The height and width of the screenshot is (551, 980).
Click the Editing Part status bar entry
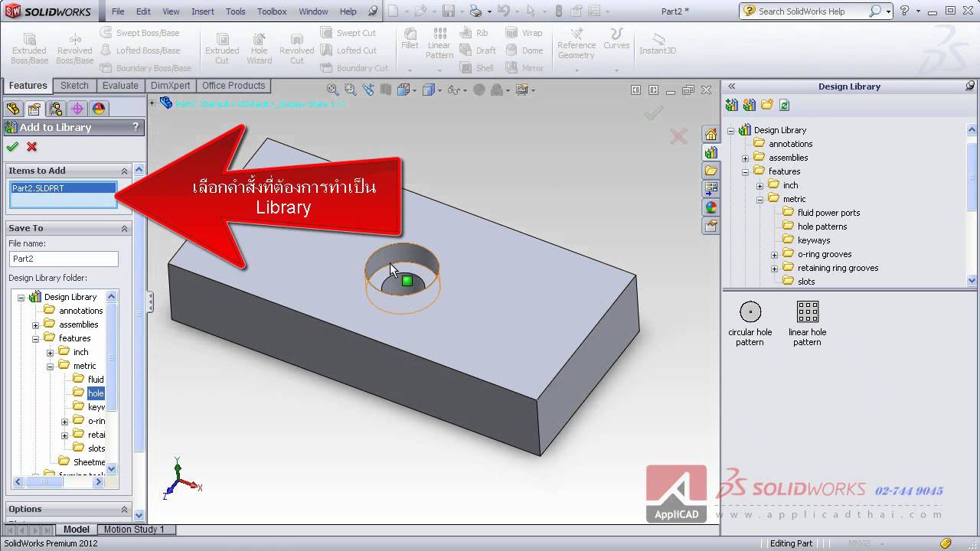coord(792,543)
